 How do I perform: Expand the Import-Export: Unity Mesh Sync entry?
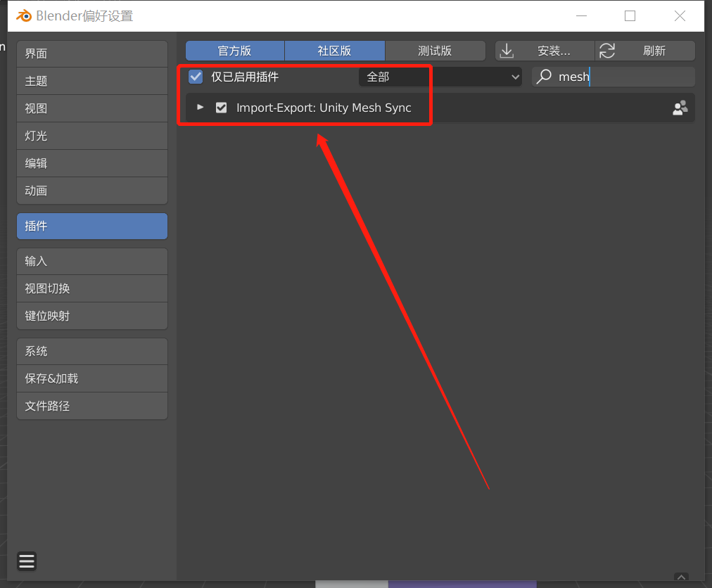coord(200,107)
